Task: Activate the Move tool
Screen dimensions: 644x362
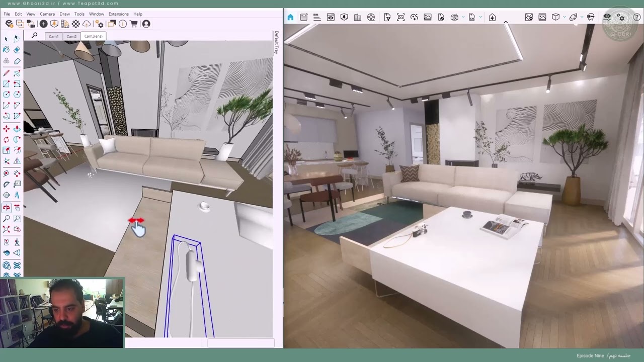Action: (x=6, y=129)
